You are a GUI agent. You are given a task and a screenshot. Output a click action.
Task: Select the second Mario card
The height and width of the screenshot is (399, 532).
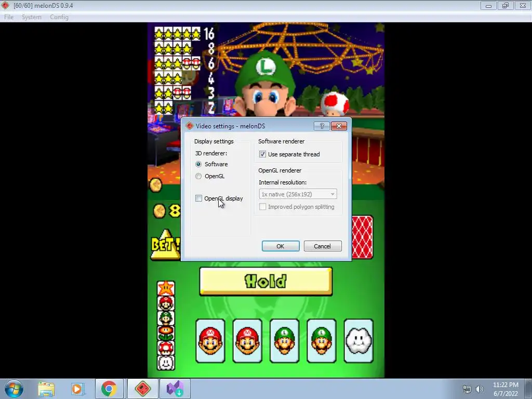[247, 341]
